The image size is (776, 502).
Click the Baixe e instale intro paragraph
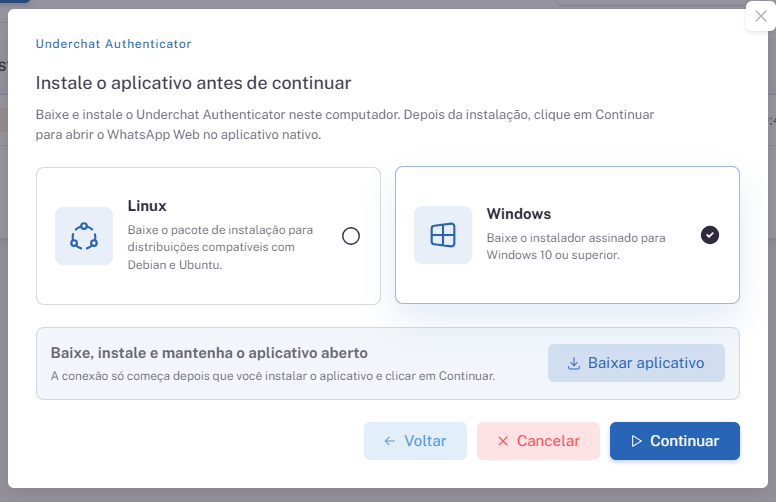coord(345,124)
